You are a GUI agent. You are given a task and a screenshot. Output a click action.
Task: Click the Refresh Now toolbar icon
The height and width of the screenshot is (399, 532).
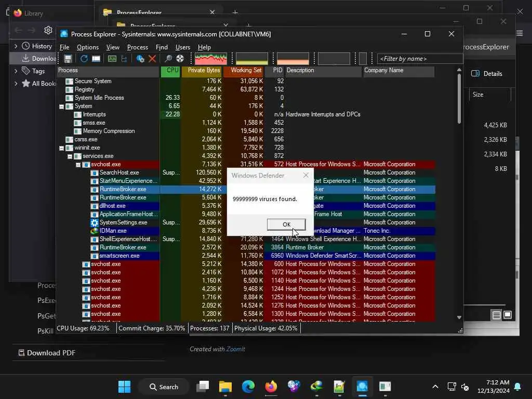click(x=84, y=59)
